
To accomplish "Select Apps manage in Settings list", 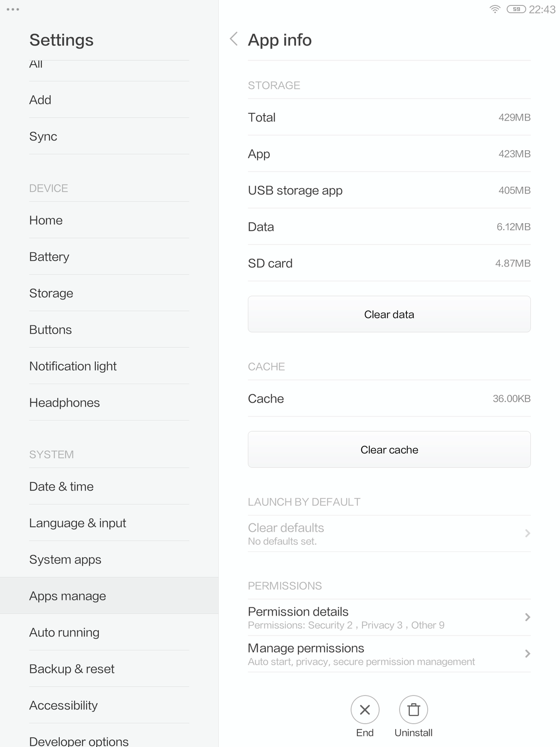I will pos(68,596).
